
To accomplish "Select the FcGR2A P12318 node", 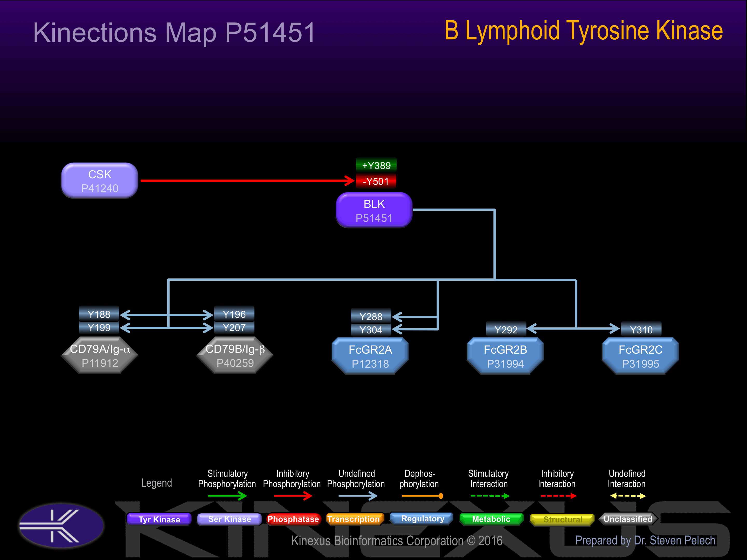I will [370, 356].
